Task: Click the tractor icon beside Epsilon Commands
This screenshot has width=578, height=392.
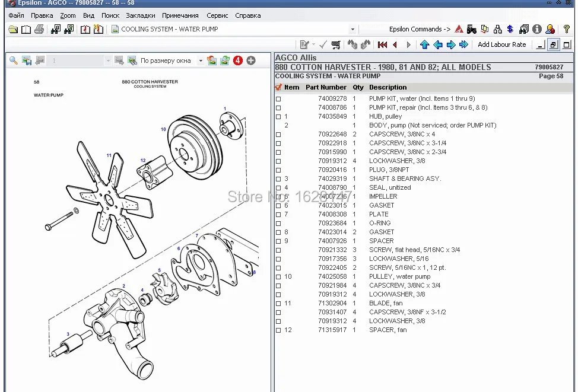Action: pos(472,29)
